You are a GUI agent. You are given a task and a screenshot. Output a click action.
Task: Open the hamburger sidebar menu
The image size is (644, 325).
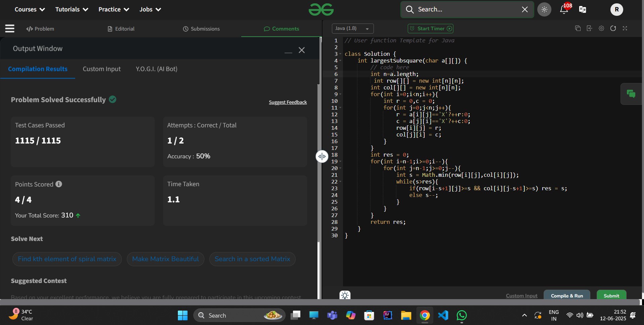click(x=10, y=29)
